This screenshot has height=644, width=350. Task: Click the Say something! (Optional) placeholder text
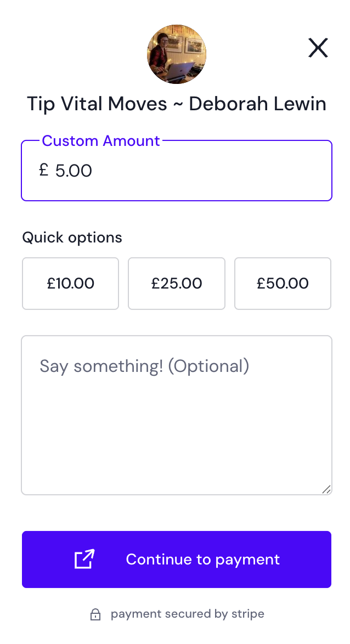144,366
